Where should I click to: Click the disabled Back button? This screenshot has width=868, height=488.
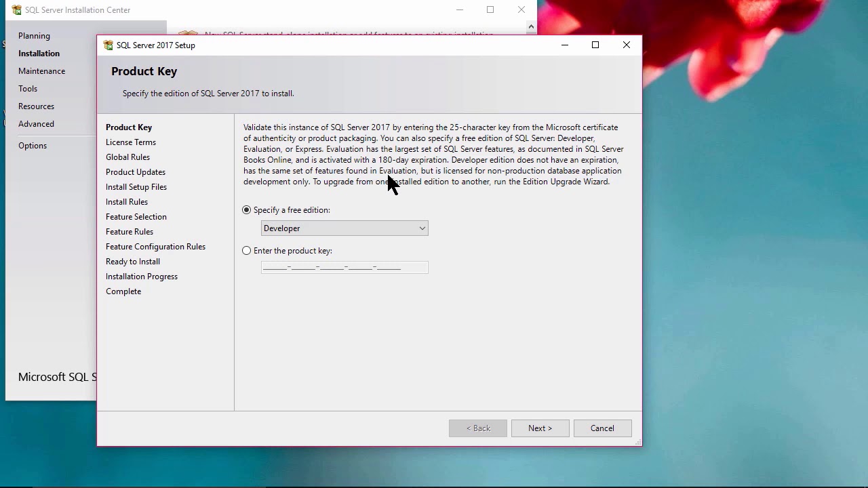pos(478,428)
